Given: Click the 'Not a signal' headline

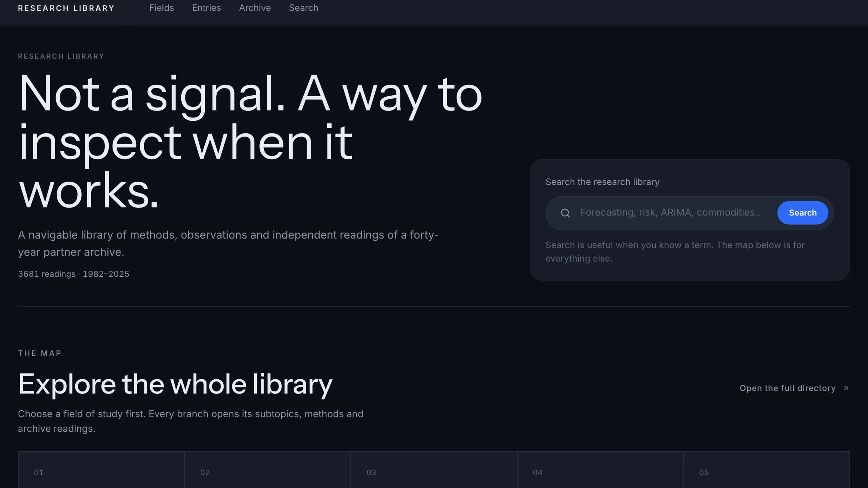Looking at the screenshot, I should 250,141.
